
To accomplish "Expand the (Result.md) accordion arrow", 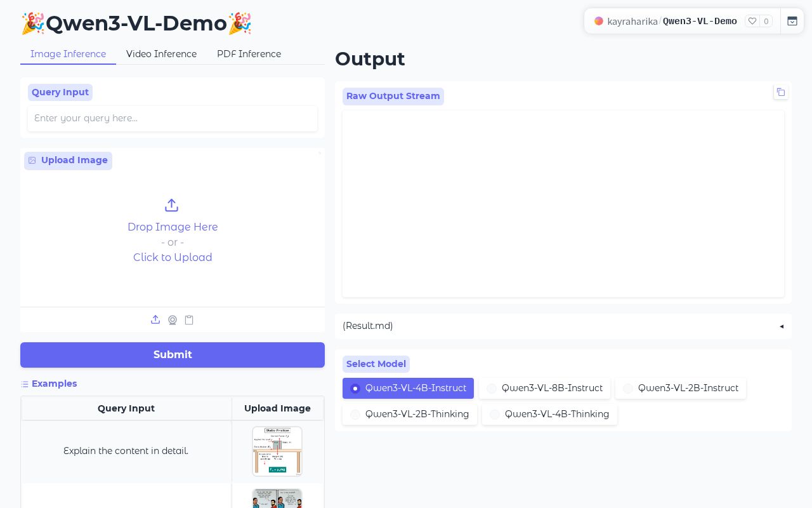I will (x=782, y=326).
